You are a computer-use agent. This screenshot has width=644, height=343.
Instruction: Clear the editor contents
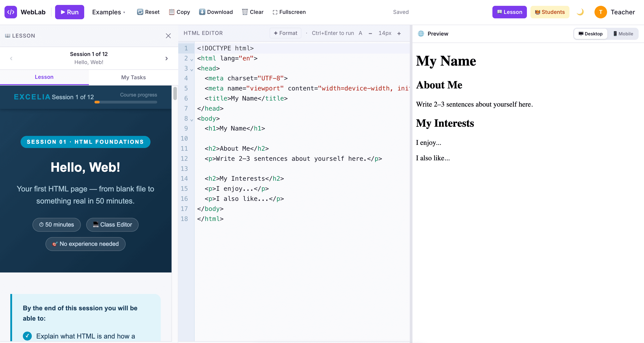click(x=253, y=12)
